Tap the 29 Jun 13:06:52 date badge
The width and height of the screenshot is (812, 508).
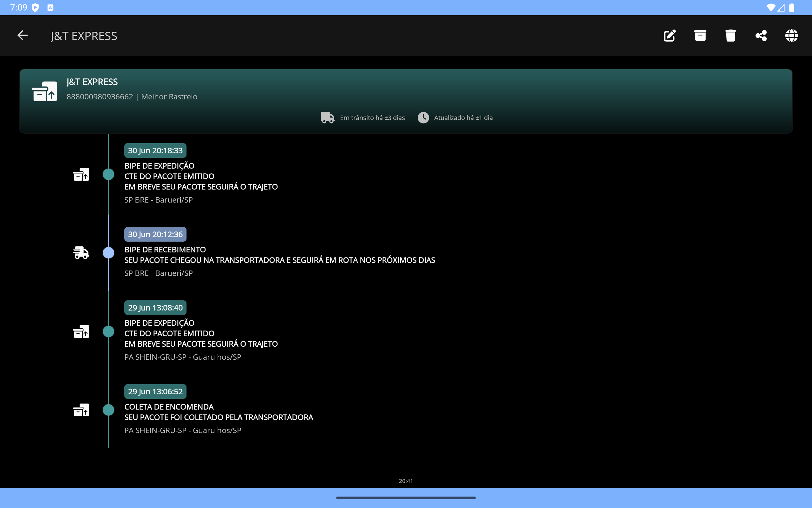point(155,391)
